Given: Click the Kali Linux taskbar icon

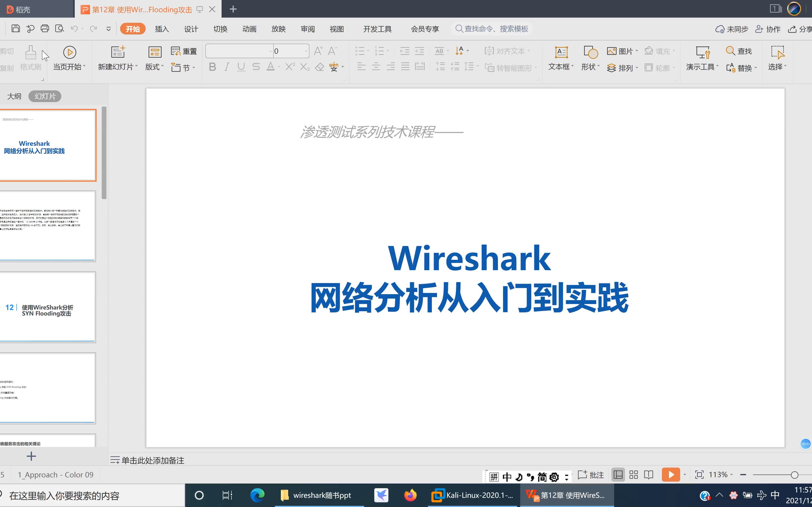Looking at the screenshot, I should (473, 495).
